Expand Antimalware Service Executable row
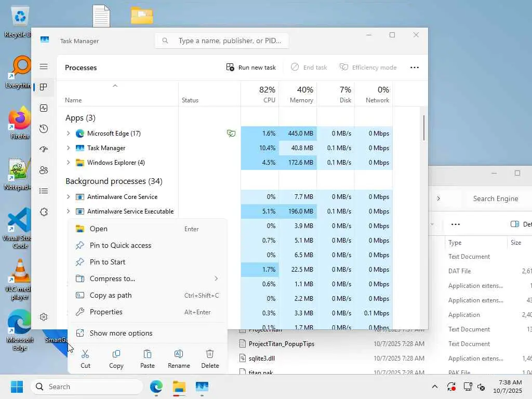 [68, 211]
